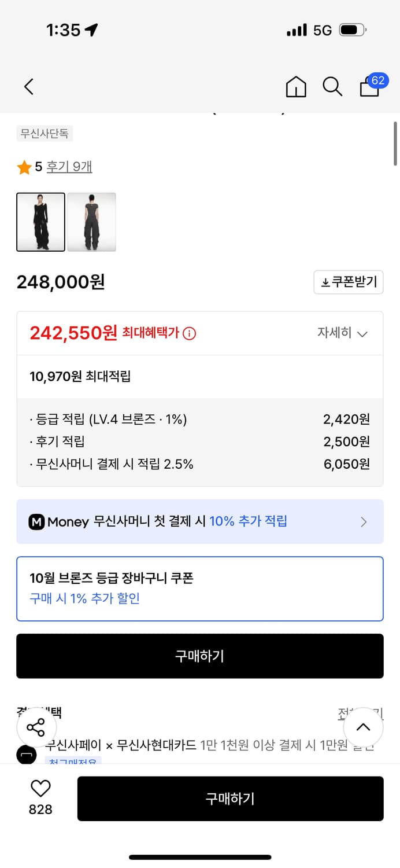Viewport: 400px width, 868px height.
Task: Tap 10월 브론즈 등급 장바구니 쿠폰 card
Action: click(x=199, y=589)
